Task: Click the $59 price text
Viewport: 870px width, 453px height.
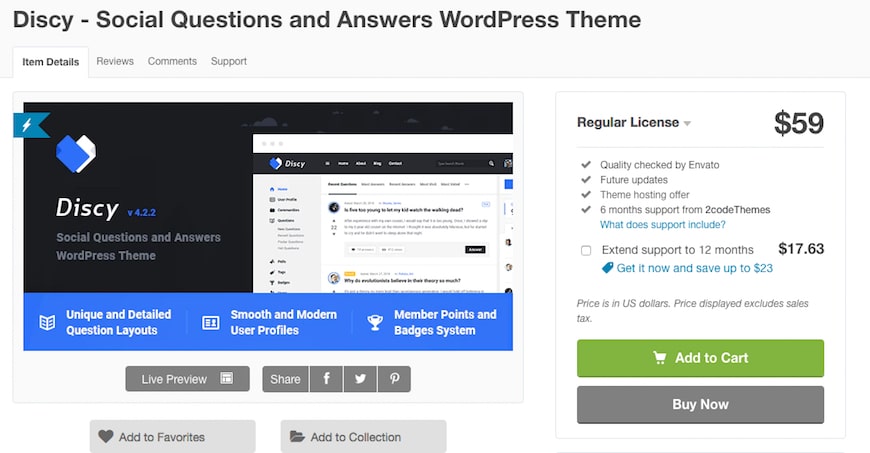Action: pyautogui.click(x=799, y=123)
